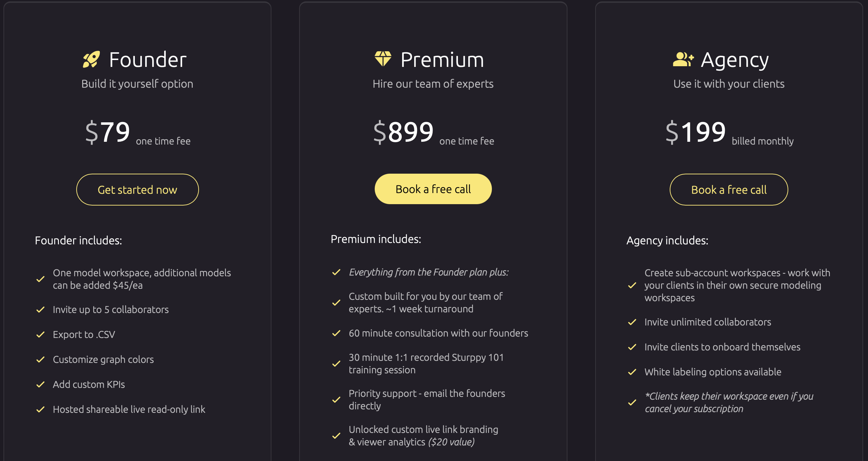This screenshot has width=868, height=461.
Task: Click checkmark beside Customize graph colors
Action: coord(41,359)
